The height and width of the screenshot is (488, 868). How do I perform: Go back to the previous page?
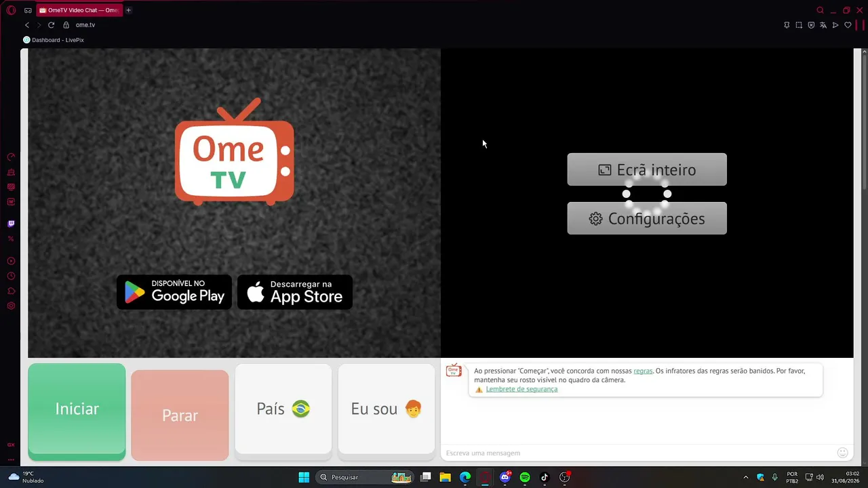[27, 25]
